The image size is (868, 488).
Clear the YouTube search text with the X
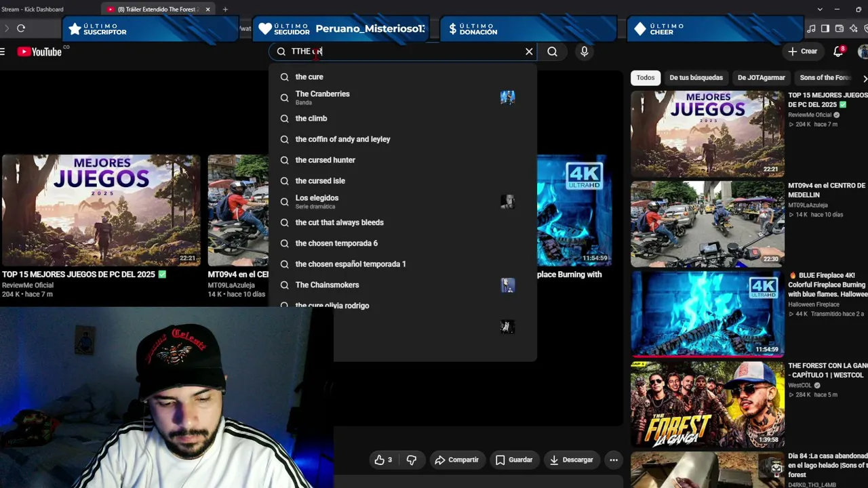[x=529, y=52]
